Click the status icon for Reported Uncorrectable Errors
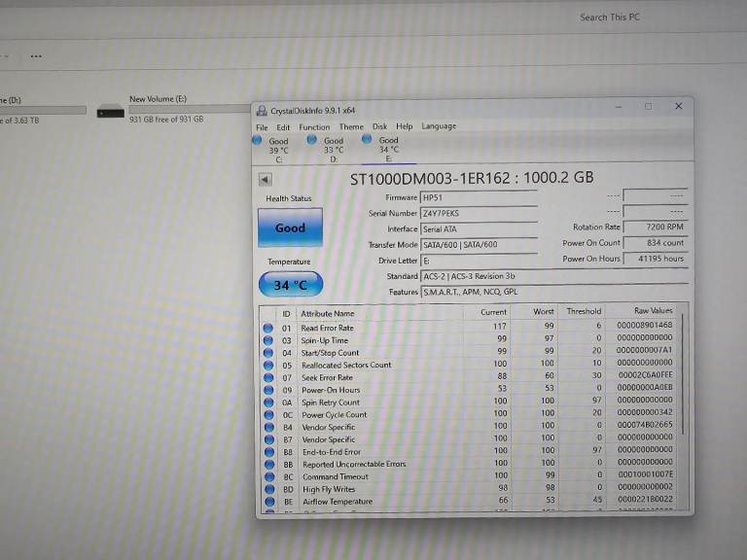 (x=269, y=465)
